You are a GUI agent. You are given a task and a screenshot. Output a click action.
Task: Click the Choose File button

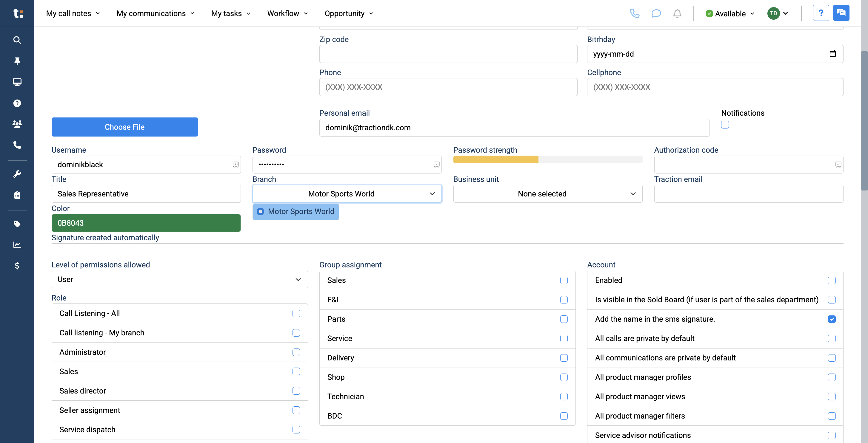click(x=124, y=127)
